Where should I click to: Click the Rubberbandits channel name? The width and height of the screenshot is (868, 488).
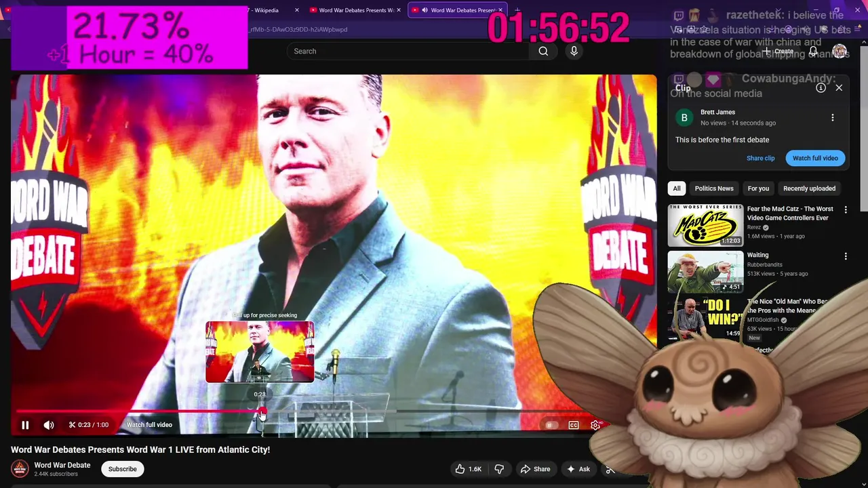tap(765, 265)
